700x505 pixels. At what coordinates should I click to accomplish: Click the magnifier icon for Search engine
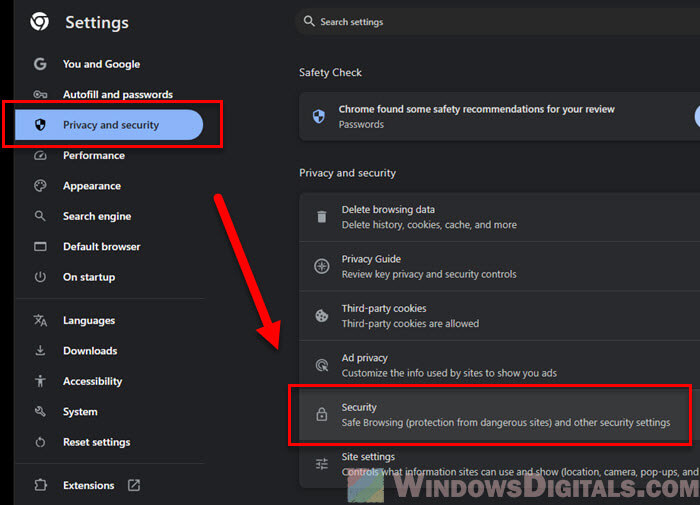coord(40,216)
